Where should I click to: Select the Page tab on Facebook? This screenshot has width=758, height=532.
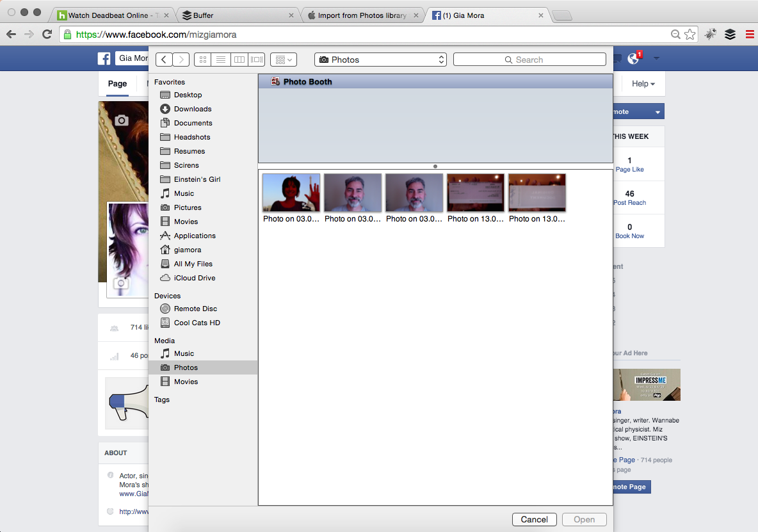[x=117, y=84]
